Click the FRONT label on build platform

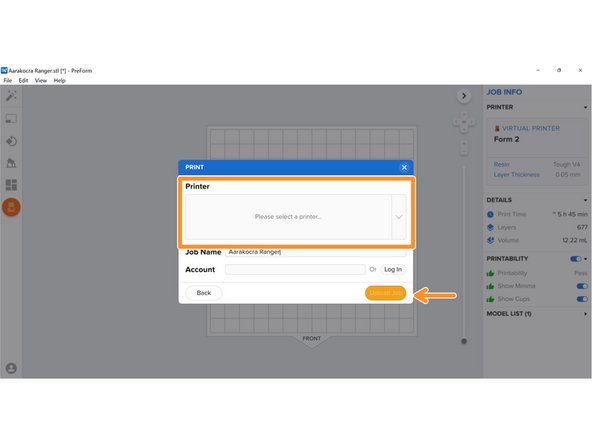[311, 338]
